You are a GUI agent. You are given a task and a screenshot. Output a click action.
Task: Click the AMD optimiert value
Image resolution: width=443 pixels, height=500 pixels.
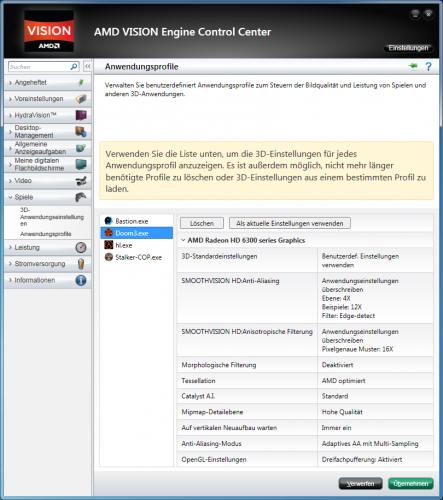point(343,381)
